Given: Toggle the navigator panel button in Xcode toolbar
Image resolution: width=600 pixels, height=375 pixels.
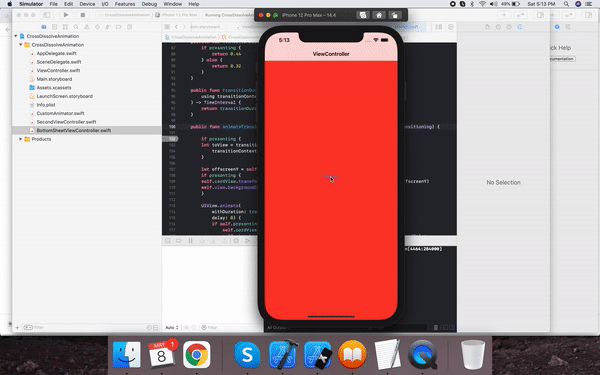Looking at the screenshot, I should tap(46, 15).
